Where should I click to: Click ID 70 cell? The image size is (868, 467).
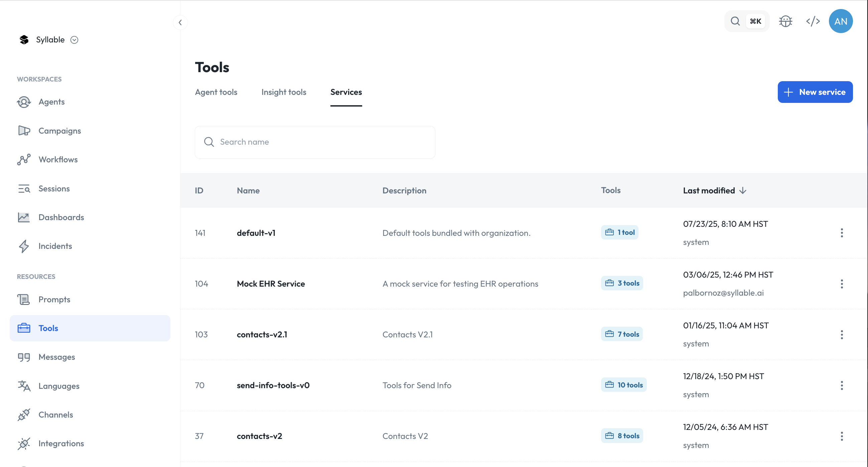point(199,385)
